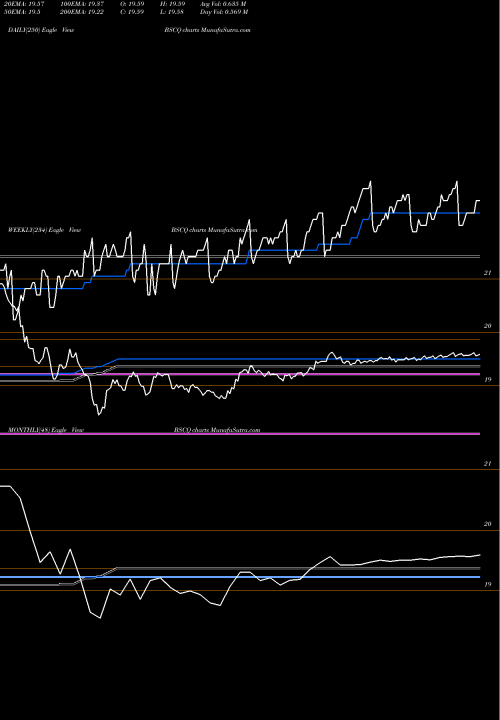Select the low price 'L:' readout
The image size is (500, 720).
pos(172,12)
